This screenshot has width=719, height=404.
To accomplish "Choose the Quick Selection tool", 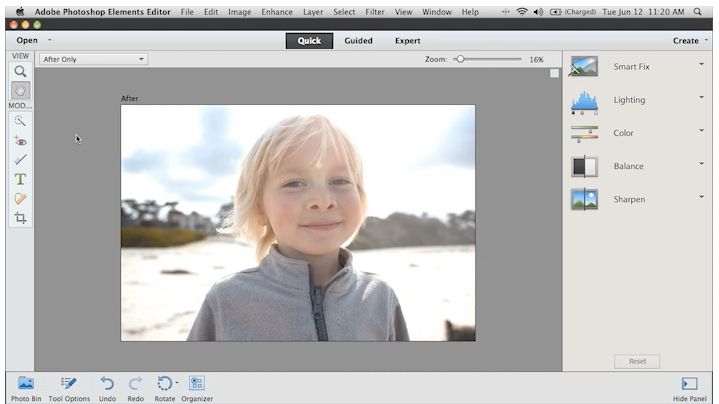I will pos(20,121).
